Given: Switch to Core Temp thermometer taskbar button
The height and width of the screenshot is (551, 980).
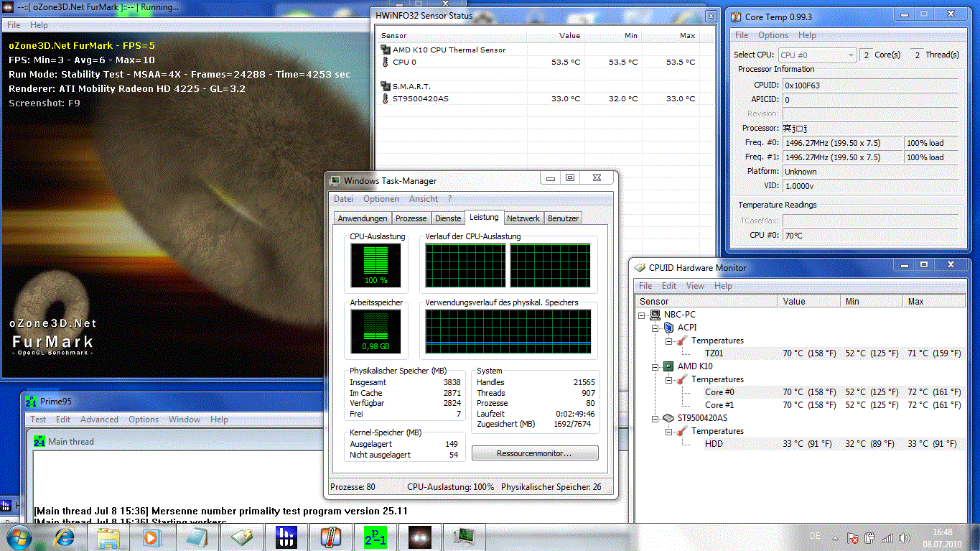Looking at the screenshot, I should coord(331,536).
